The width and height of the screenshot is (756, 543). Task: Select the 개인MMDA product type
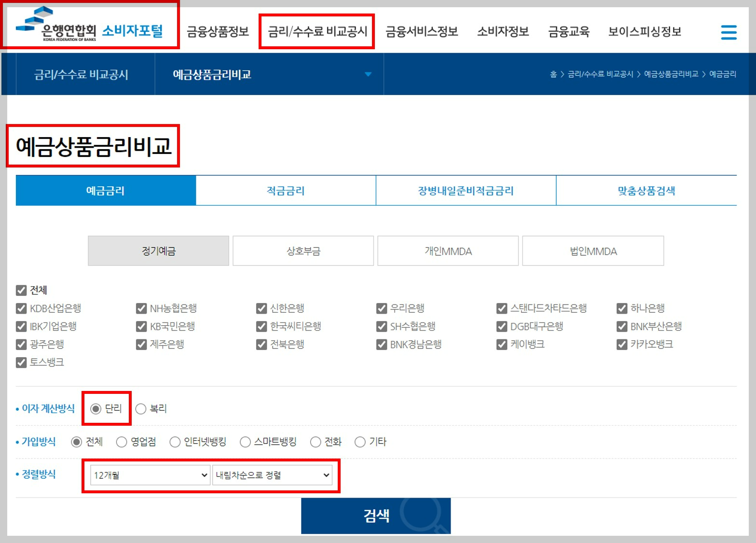(448, 251)
